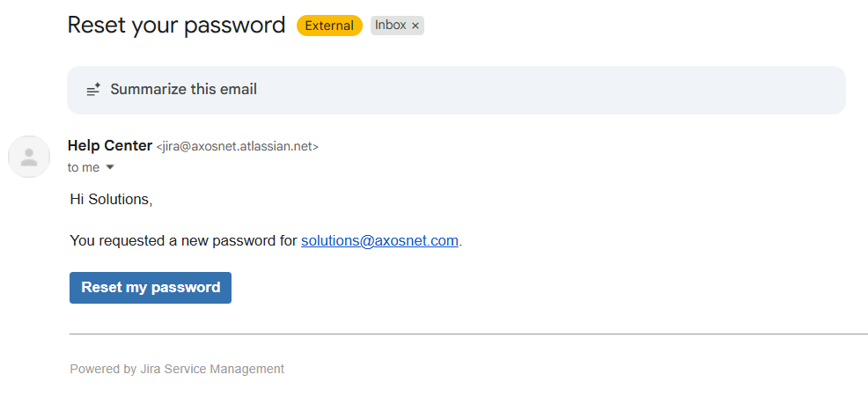The image size is (868, 404).
Task: Expand recipient details arrow beside "to me"
Action: tap(110, 167)
